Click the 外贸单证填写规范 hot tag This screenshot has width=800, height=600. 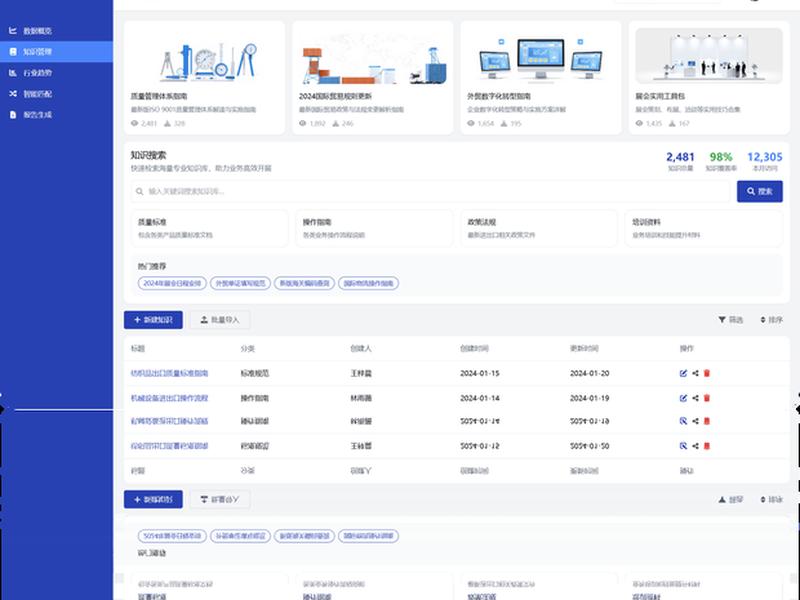(x=240, y=283)
